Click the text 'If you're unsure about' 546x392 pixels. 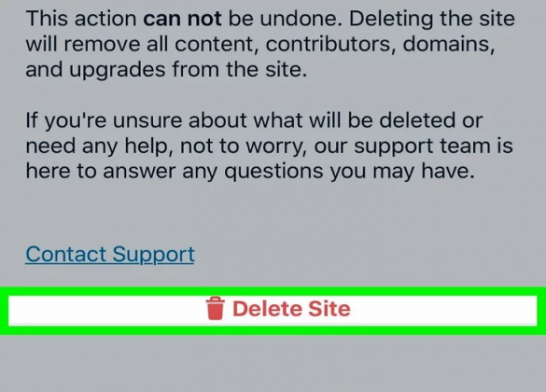tap(136, 120)
